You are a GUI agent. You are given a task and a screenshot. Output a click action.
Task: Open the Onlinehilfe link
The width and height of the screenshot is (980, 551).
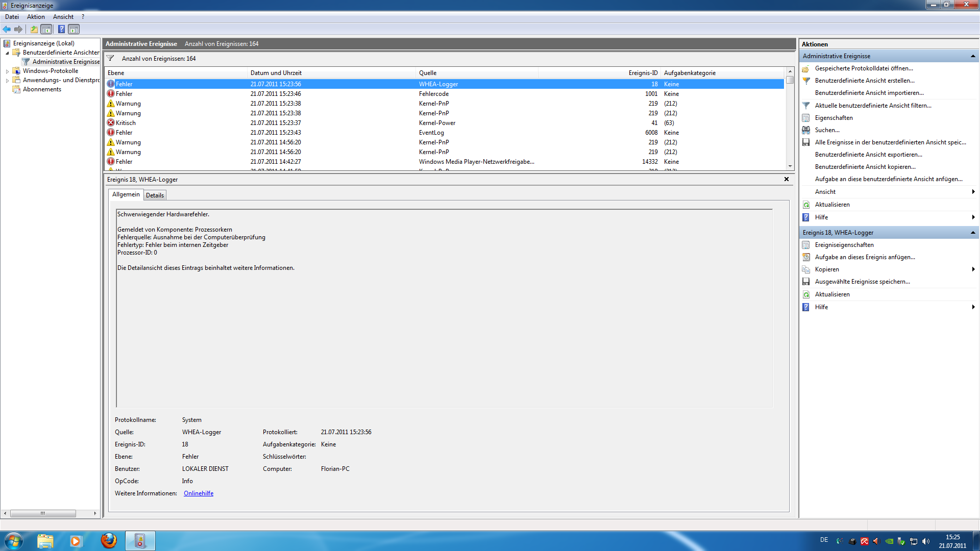pos(199,493)
